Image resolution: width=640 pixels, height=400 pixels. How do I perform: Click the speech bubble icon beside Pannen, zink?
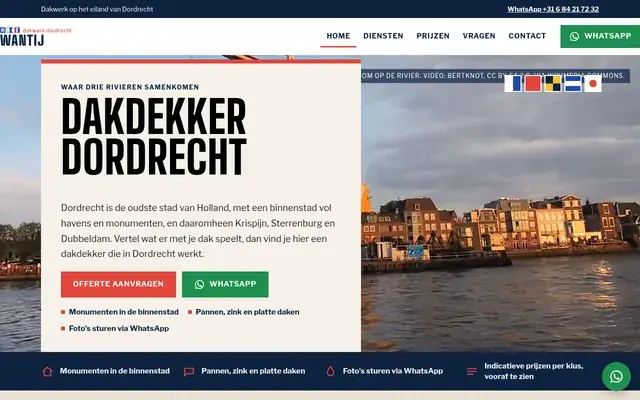[189, 371]
